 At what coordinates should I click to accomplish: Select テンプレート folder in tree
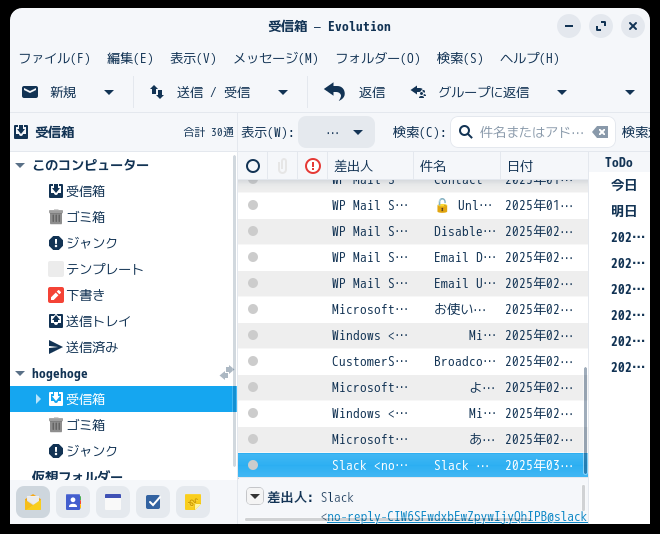tap(105, 269)
